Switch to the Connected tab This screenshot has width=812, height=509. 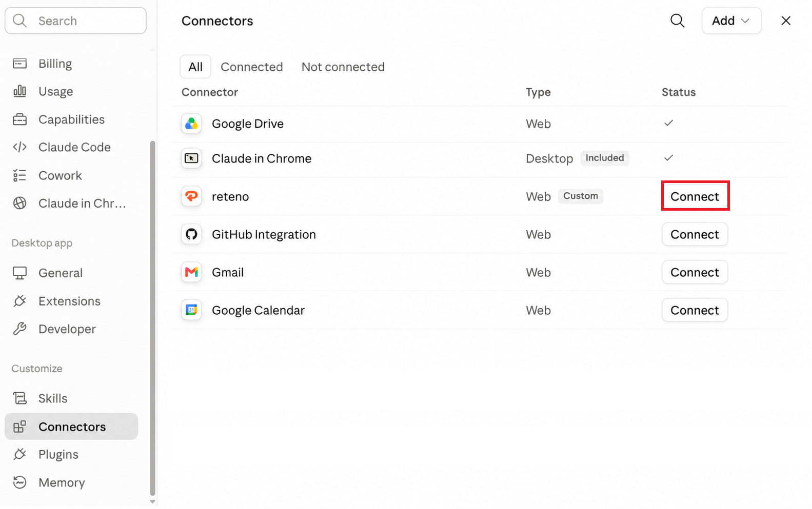252,67
